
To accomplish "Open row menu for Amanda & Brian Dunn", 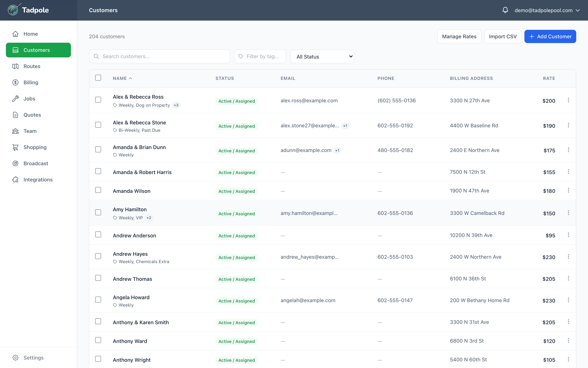I will pyautogui.click(x=568, y=150).
